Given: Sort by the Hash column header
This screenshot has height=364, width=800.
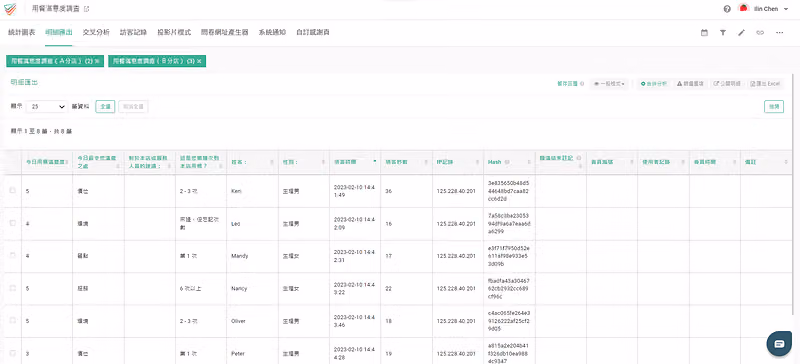Looking at the screenshot, I should point(509,162).
